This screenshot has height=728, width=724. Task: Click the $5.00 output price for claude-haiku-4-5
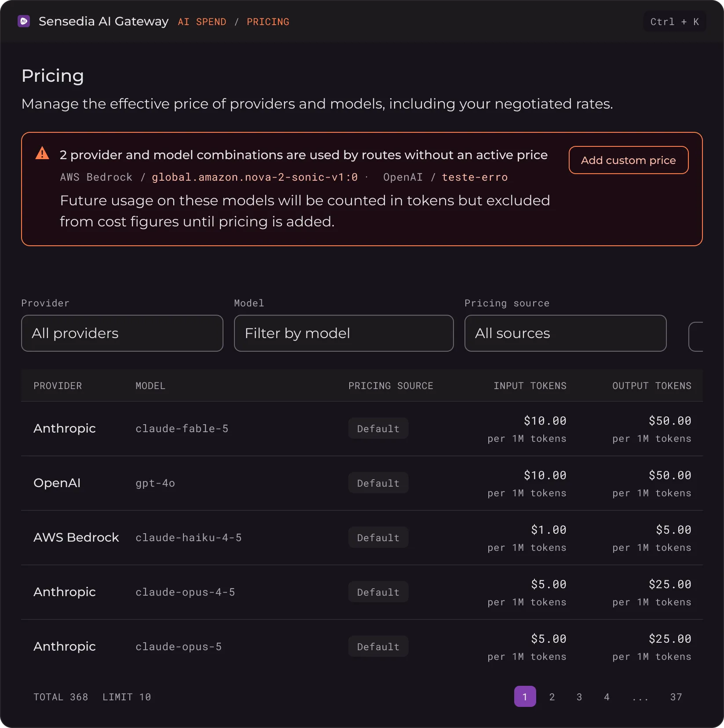point(673,530)
